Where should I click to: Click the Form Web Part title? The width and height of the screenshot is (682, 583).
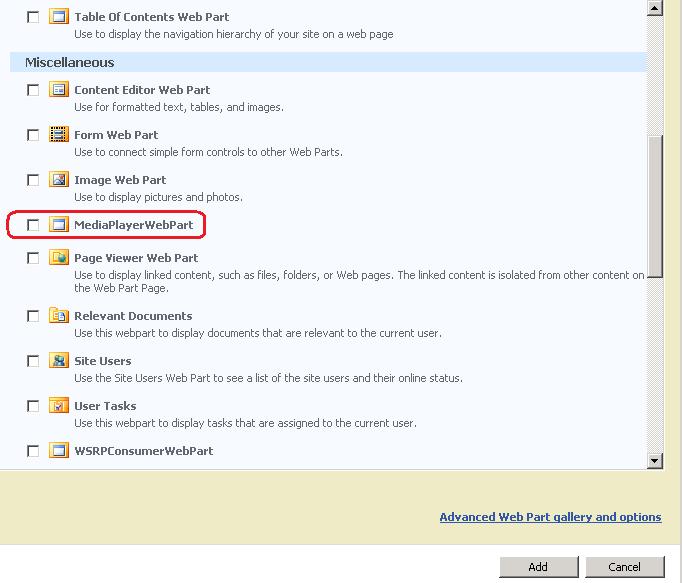coord(116,135)
